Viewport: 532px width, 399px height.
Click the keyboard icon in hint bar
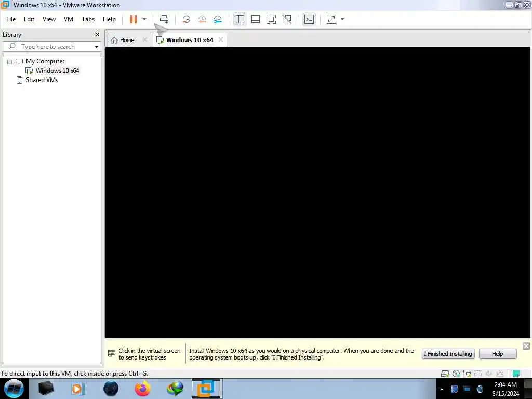tap(112, 353)
